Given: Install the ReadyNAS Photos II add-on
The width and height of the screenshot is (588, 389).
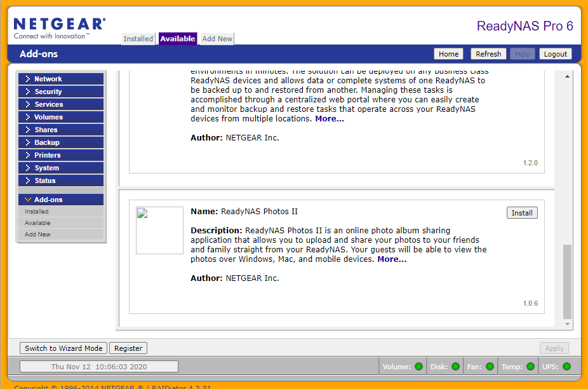Looking at the screenshot, I should click(522, 213).
